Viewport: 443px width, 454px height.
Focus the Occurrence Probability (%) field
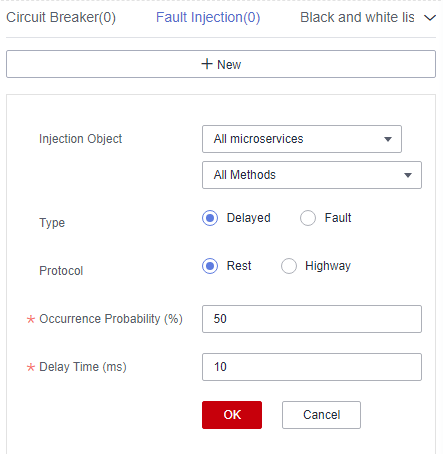(x=312, y=319)
